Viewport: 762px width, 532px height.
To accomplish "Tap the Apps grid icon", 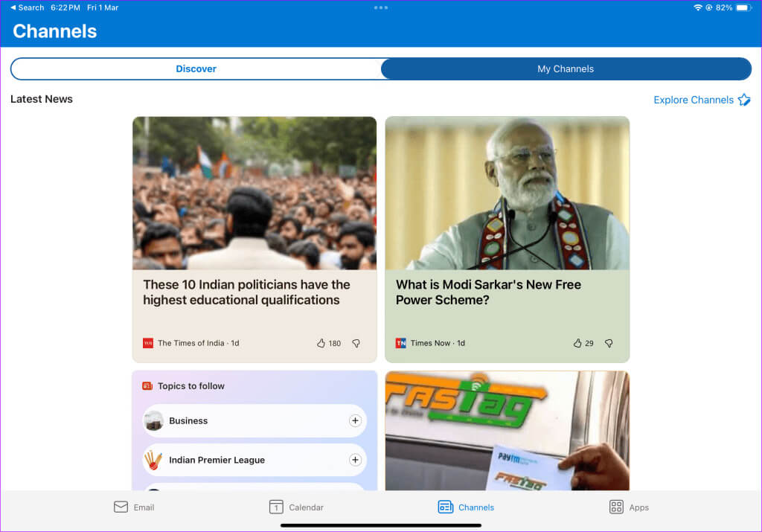I will [x=616, y=507].
